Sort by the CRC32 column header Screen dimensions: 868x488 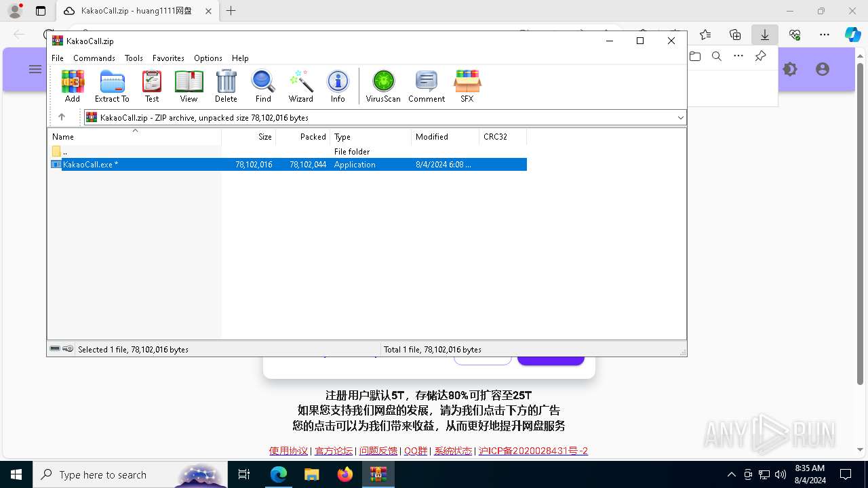coord(502,137)
